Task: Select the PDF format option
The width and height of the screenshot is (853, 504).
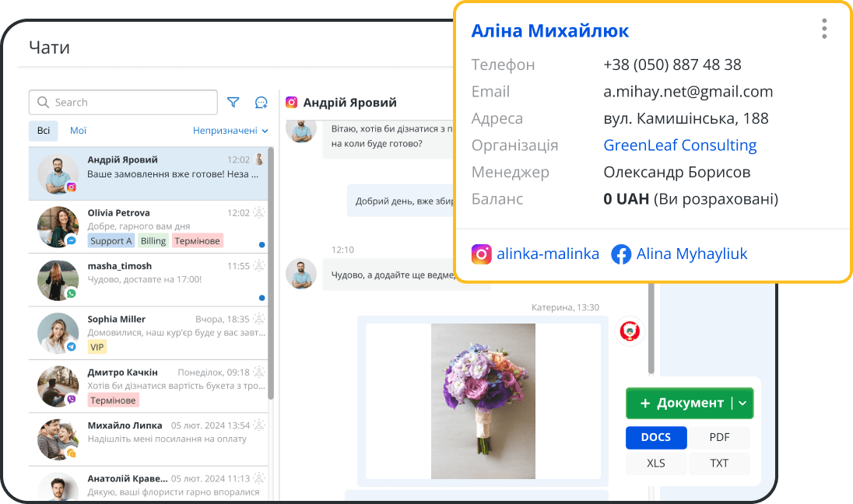Action: [x=719, y=437]
